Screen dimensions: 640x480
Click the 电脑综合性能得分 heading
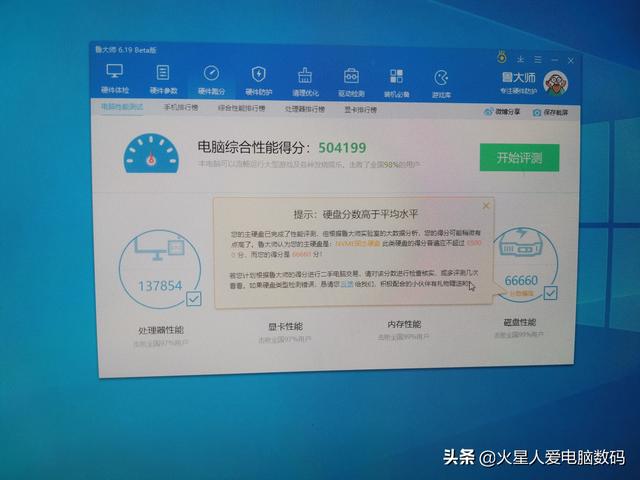(x=254, y=147)
